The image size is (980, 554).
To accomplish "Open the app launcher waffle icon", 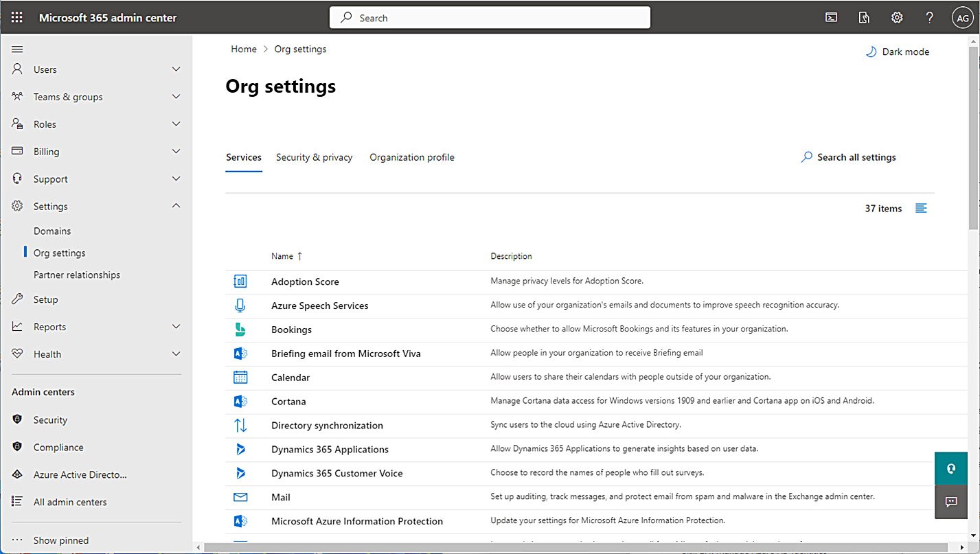I will click(x=17, y=18).
